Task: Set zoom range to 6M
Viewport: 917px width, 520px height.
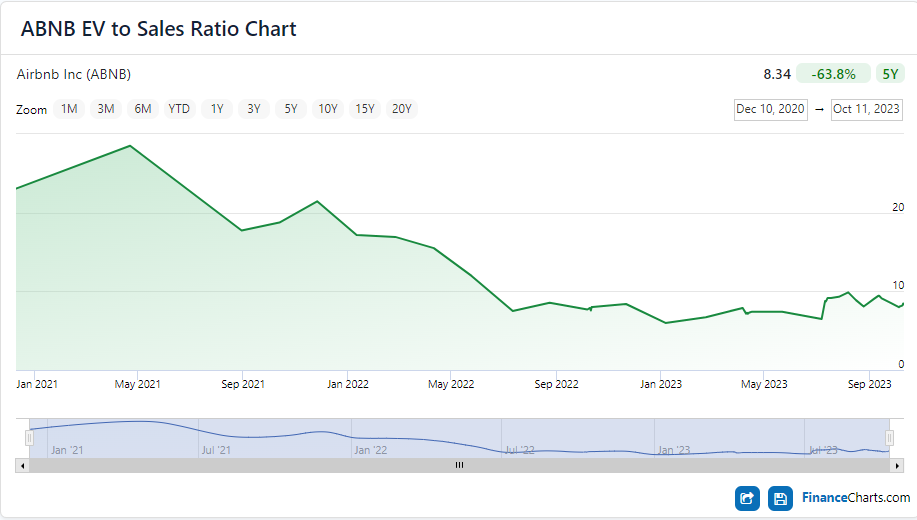Action: click(x=143, y=109)
